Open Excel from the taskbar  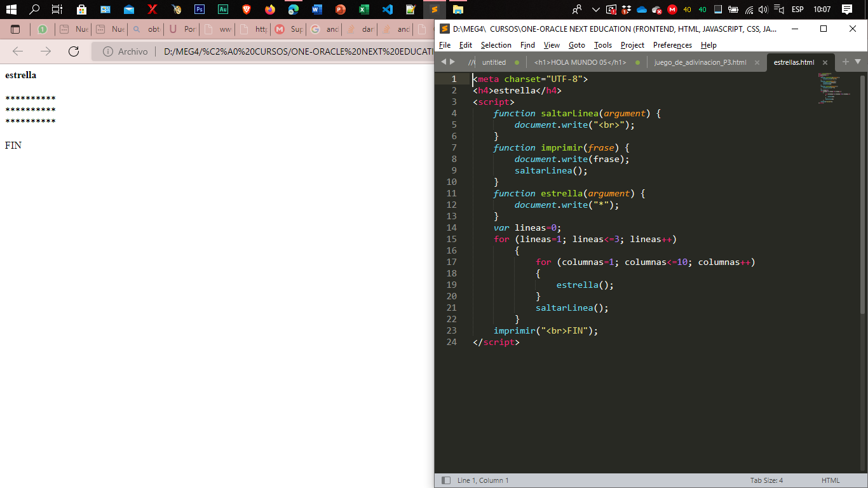[363, 10]
